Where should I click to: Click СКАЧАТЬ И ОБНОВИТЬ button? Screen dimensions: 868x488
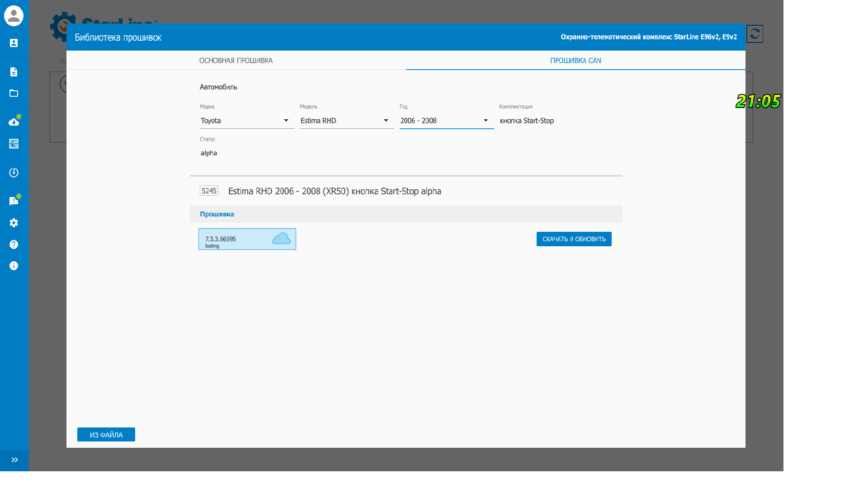[574, 239]
